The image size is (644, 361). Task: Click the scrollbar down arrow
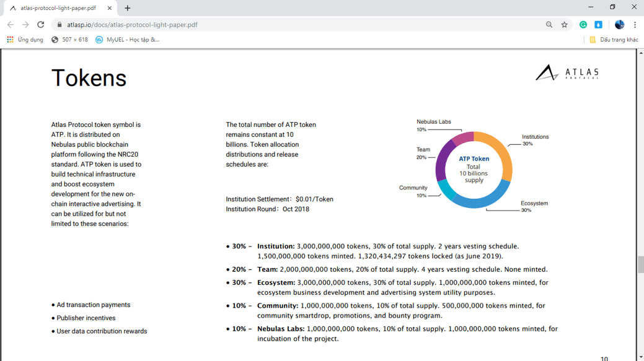pyautogui.click(x=640, y=357)
